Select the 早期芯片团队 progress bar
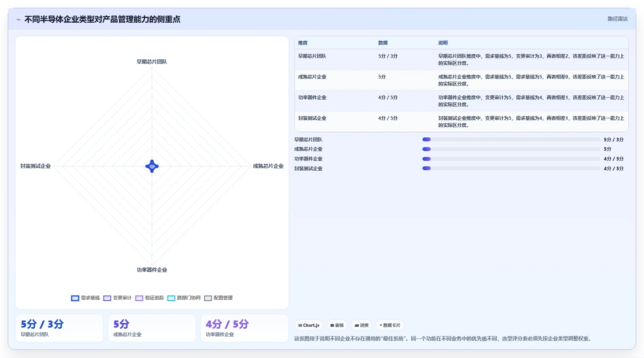Screen dimensions: 644x358 pyautogui.click(x=511, y=139)
